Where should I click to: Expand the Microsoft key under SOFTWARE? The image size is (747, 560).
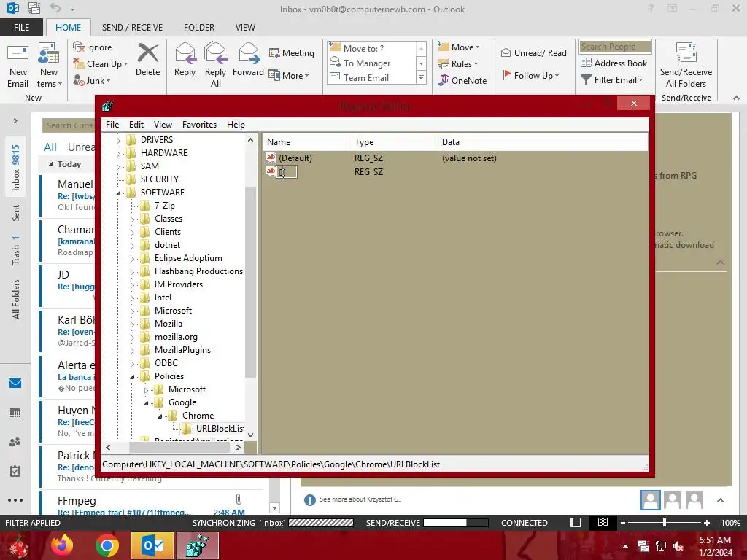[x=133, y=311]
